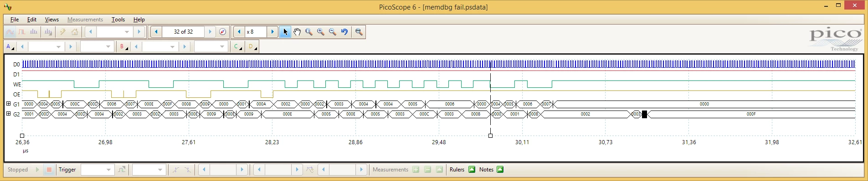Select the hand pan tool

(297, 32)
